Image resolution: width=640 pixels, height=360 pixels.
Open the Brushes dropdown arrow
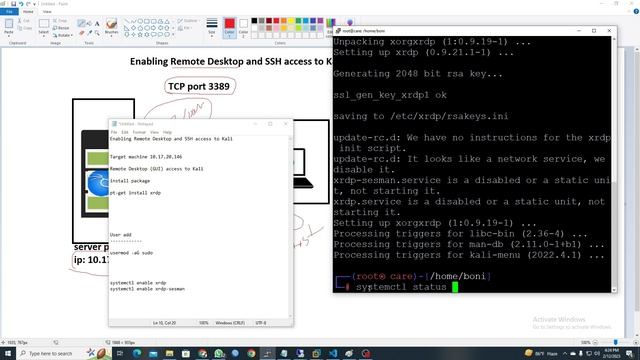coord(111,35)
